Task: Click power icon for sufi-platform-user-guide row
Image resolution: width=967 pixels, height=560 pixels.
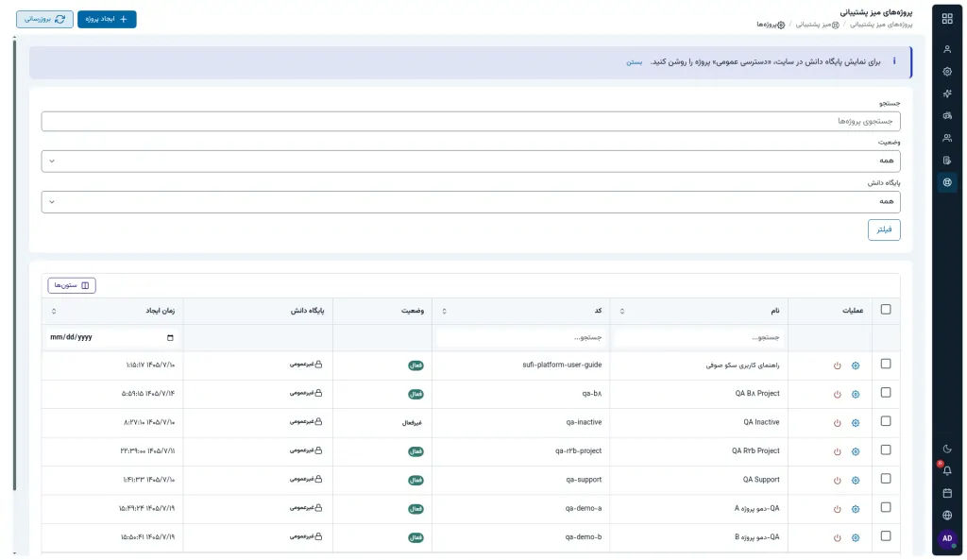Action: pos(837,365)
